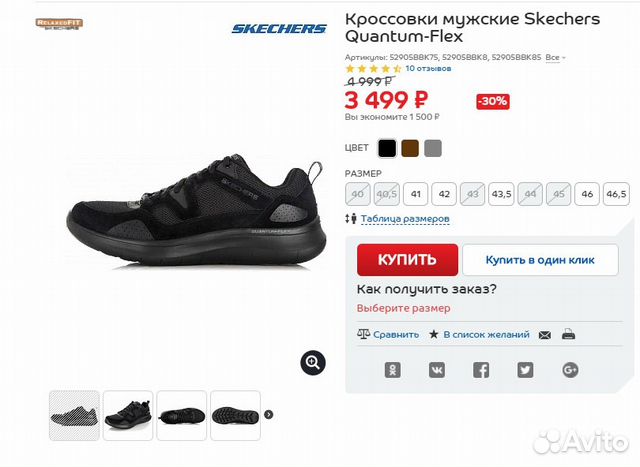Select size 42
This screenshot has width=640, height=467.
click(x=444, y=194)
